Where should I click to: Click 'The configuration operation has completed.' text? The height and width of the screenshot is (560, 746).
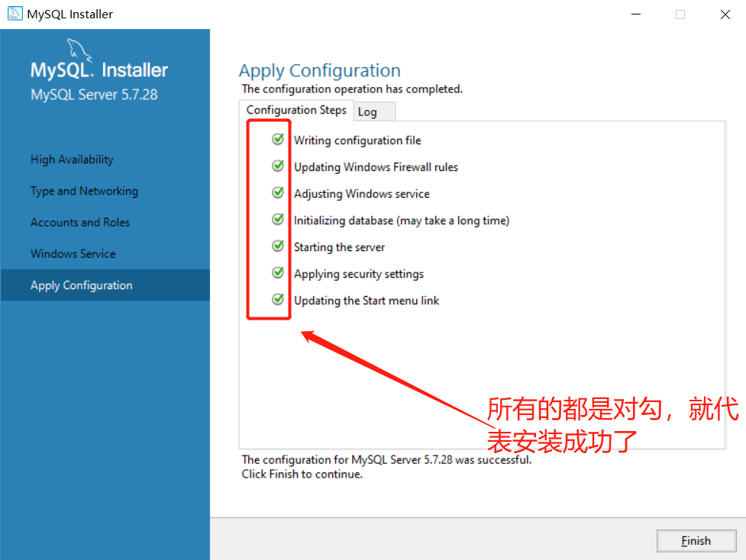click(x=352, y=89)
